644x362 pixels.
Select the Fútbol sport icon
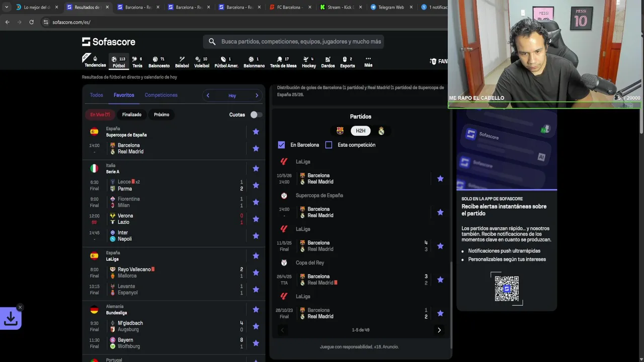(x=119, y=61)
